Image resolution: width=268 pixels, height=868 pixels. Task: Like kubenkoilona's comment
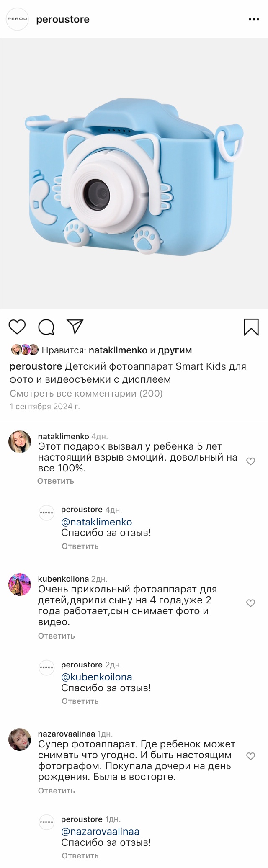click(x=250, y=603)
